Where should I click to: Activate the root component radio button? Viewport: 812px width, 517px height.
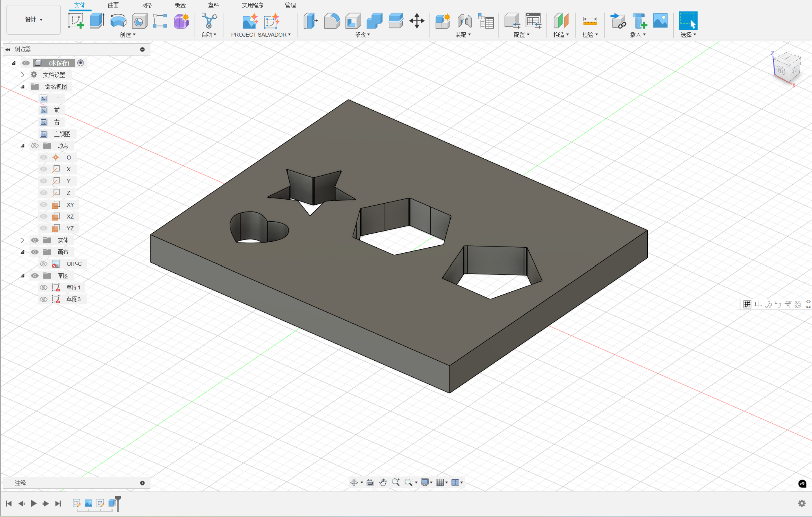coord(80,63)
